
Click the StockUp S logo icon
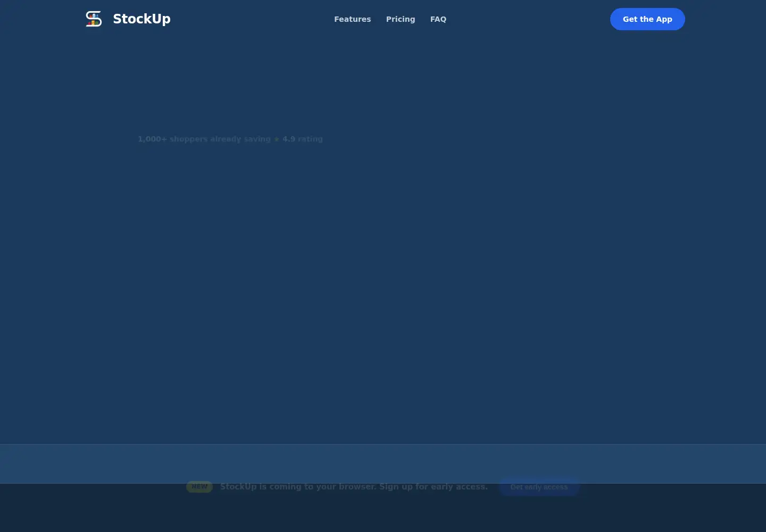click(94, 19)
